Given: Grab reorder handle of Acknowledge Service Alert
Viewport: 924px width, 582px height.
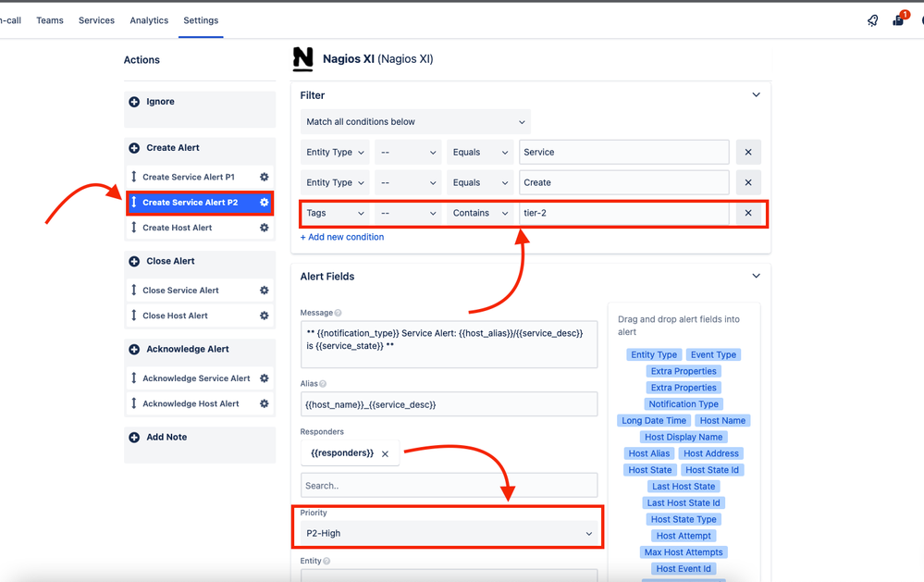Looking at the screenshot, I should [134, 378].
